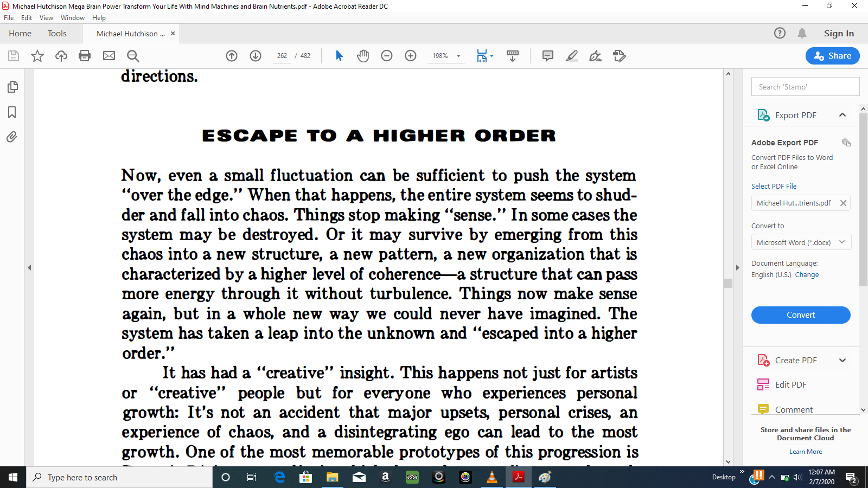Open the Learn More link
This screenshot has width=868, height=488.
point(806,452)
